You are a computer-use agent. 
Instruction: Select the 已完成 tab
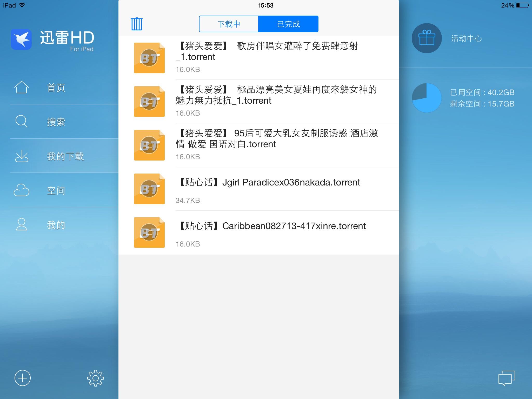click(x=288, y=24)
